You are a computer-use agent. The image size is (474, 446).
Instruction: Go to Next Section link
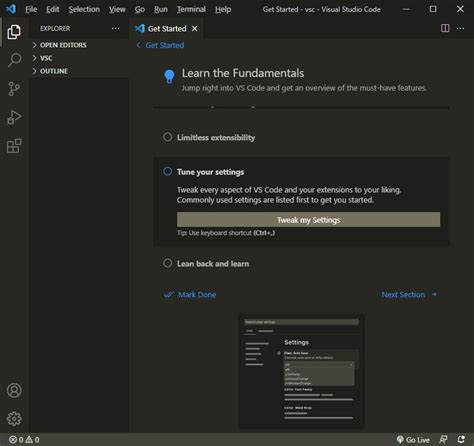[x=409, y=295]
